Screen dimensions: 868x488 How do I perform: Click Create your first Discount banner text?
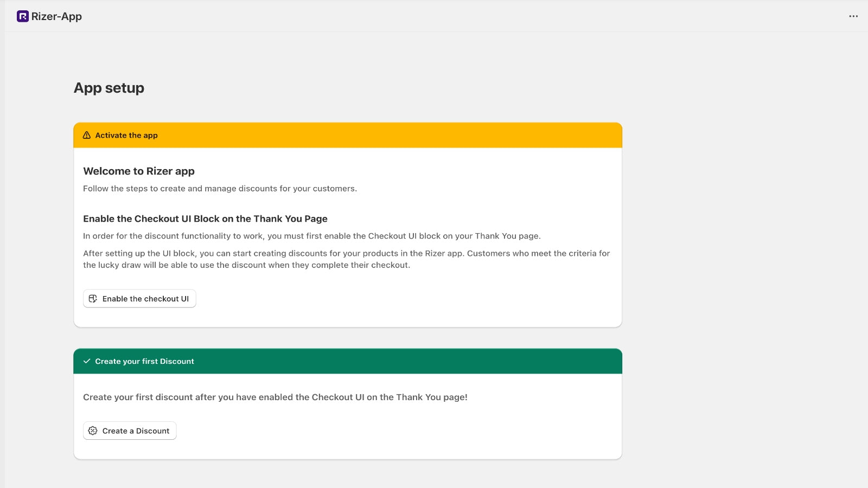point(144,361)
